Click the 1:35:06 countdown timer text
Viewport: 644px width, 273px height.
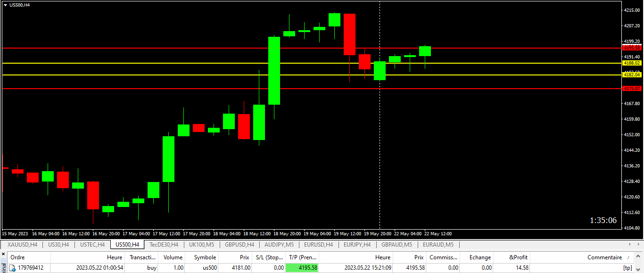pyautogui.click(x=603, y=220)
